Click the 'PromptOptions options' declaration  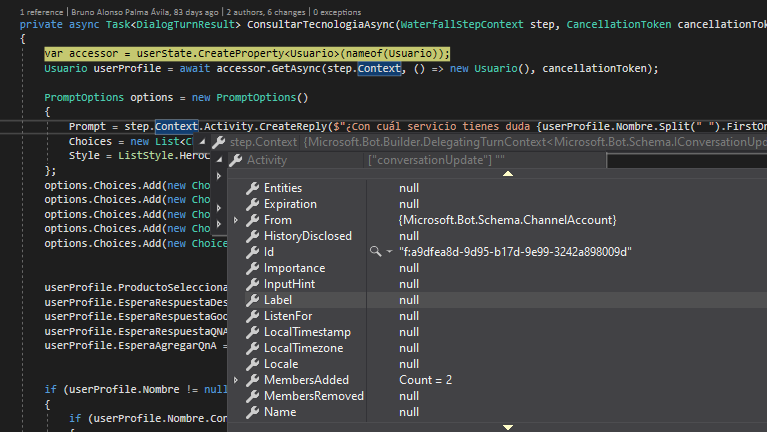click(x=177, y=97)
